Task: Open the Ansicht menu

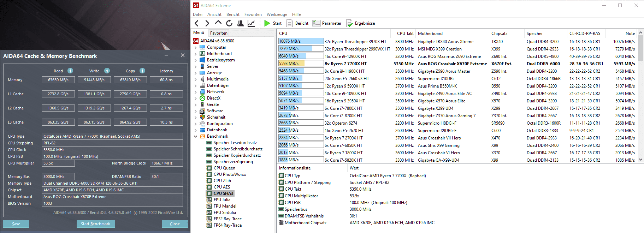Action: [214, 14]
